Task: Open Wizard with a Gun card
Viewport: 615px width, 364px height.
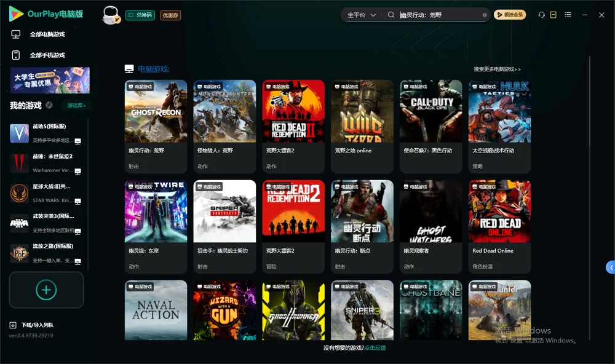Action: pyautogui.click(x=224, y=310)
